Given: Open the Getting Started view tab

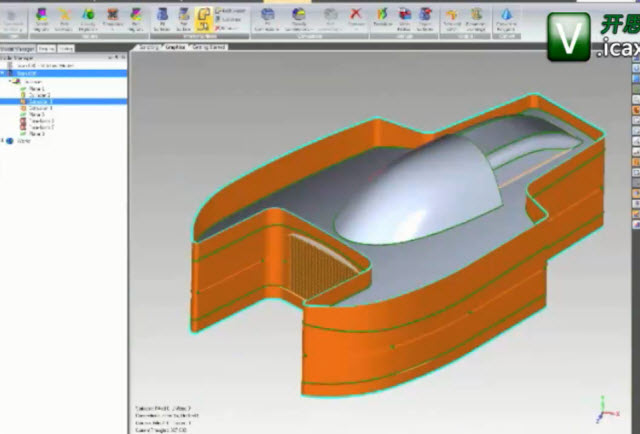Looking at the screenshot, I should 208,47.
